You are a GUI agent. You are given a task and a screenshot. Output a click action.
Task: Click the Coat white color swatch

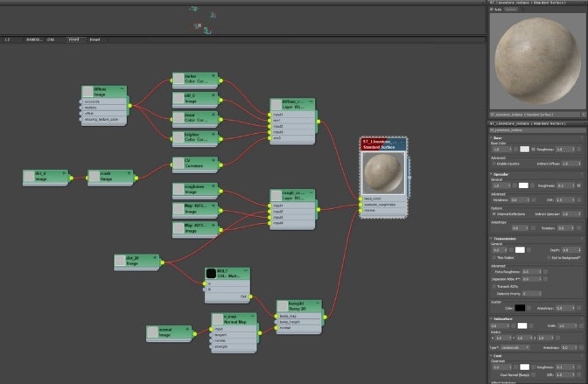(x=525, y=367)
